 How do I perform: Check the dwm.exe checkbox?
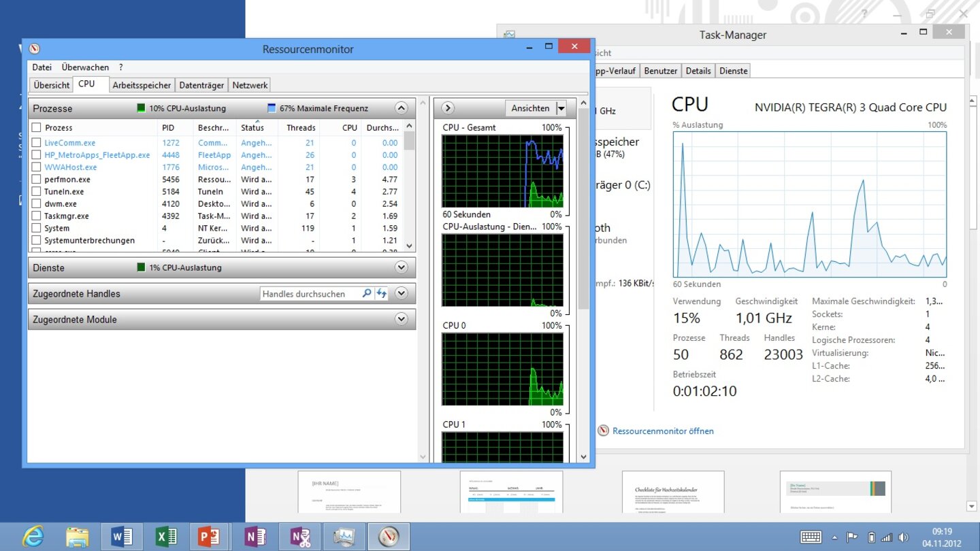[x=37, y=204]
